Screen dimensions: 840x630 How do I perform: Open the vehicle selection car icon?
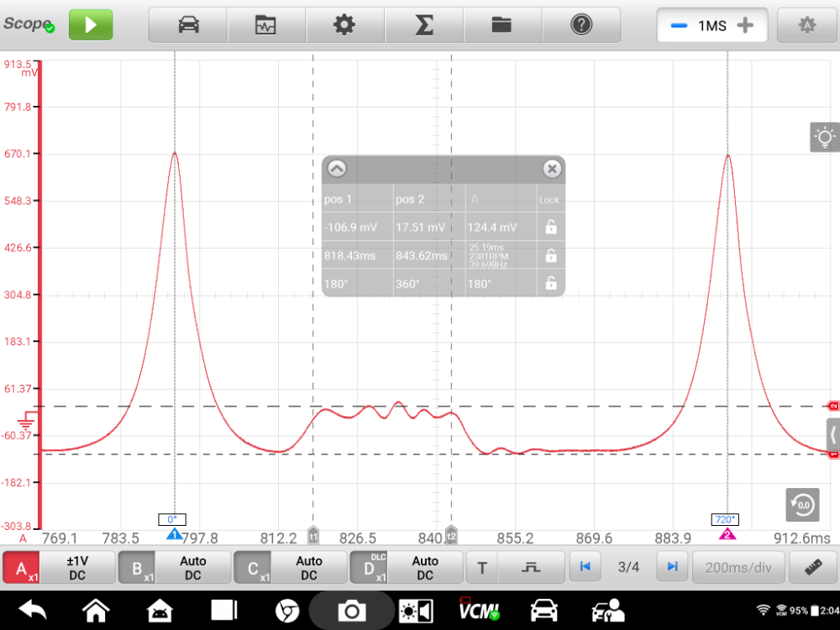pyautogui.click(x=188, y=25)
